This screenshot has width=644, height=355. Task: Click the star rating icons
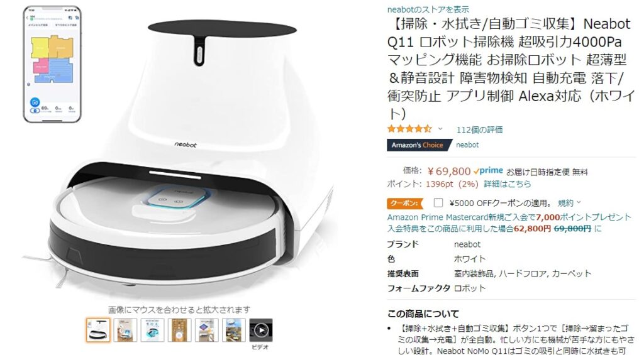(x=409, y=129)
